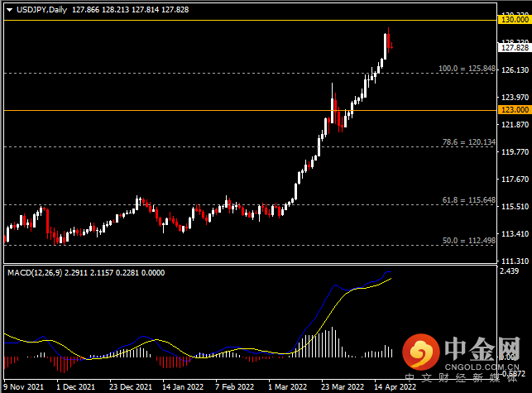Select price scale value 121.870
This screenshot has height=393, width=532.
click(x=515, y=125)
